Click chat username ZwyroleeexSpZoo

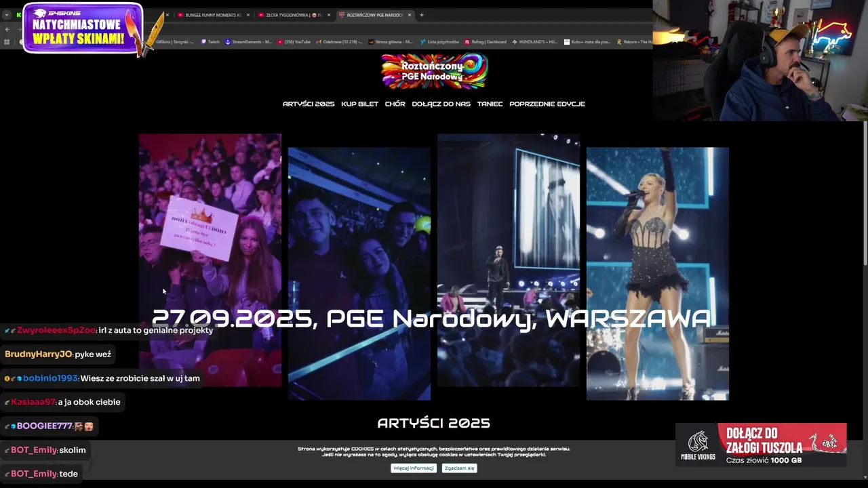[56, 330]
